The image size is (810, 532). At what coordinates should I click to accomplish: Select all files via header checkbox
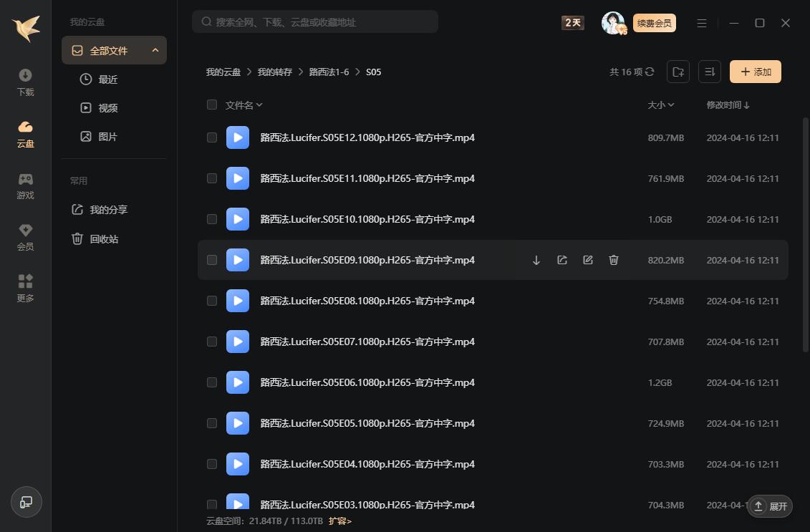pos(212,105)
